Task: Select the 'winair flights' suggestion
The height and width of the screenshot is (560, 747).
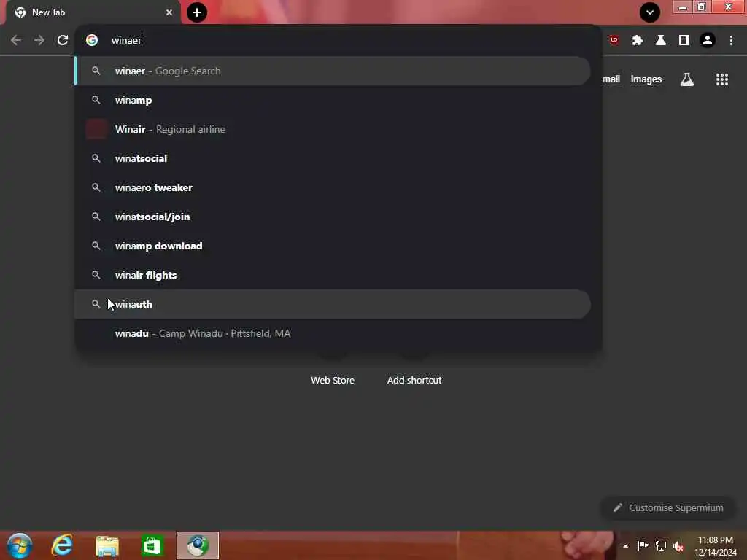Action: tap(333, 275)
